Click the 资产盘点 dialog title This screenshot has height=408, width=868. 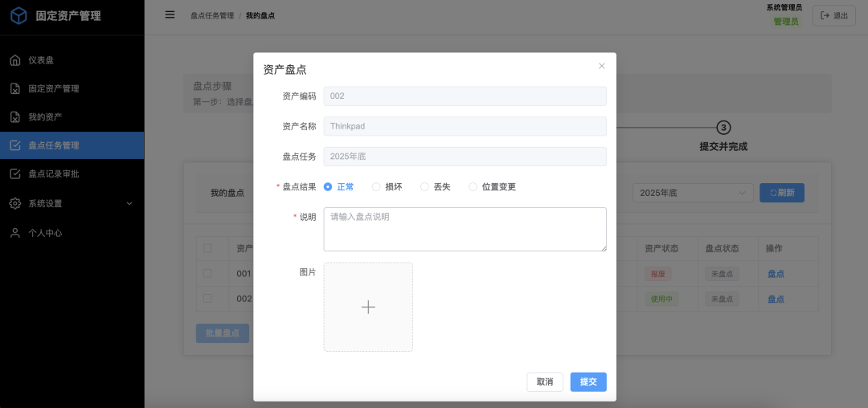[285, 70]
